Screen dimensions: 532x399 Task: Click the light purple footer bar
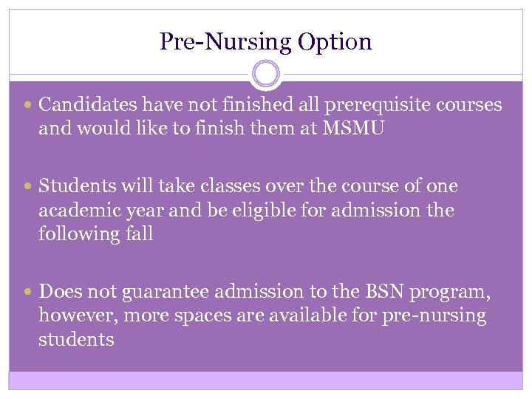(x=266, y=380)
